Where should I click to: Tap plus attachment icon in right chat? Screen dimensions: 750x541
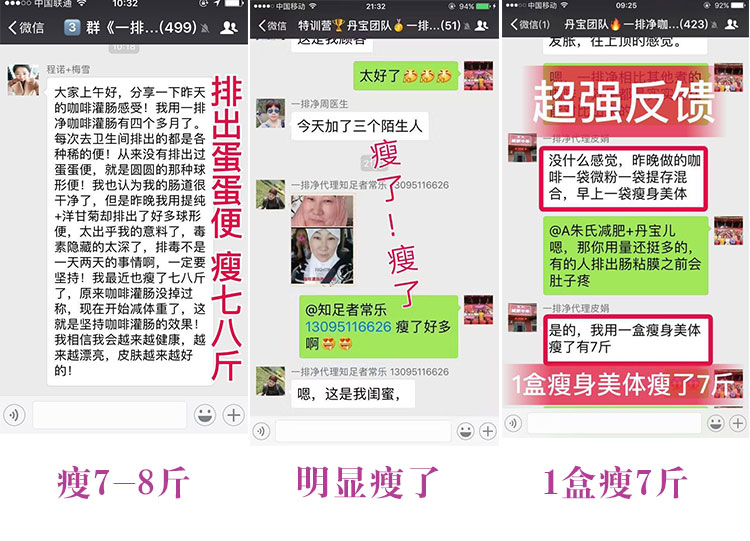(x=738, y=423)
